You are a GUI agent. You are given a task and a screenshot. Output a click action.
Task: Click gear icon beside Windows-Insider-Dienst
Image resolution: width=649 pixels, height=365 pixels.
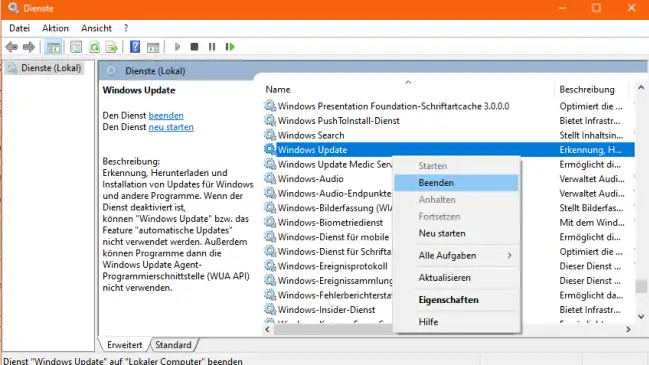click(270, 309)
